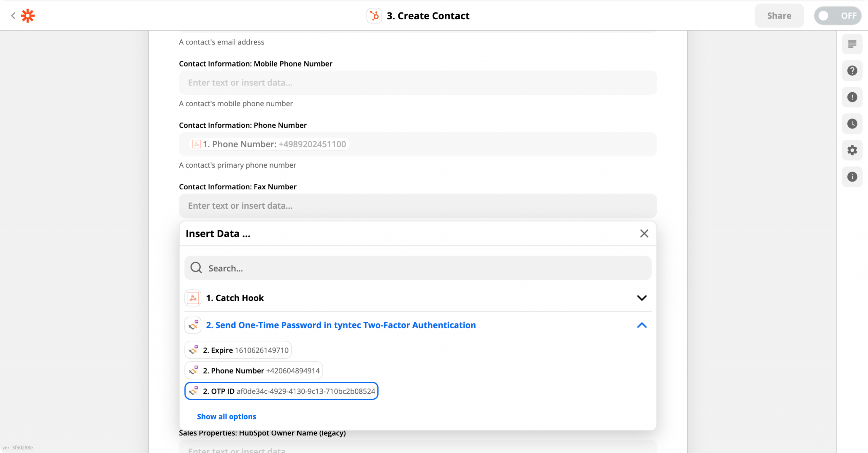Select the 2. Send One-Time Password step heading
Image resolution: width=868 pixels, height=453 pixels.
click(x=341, y=325)
